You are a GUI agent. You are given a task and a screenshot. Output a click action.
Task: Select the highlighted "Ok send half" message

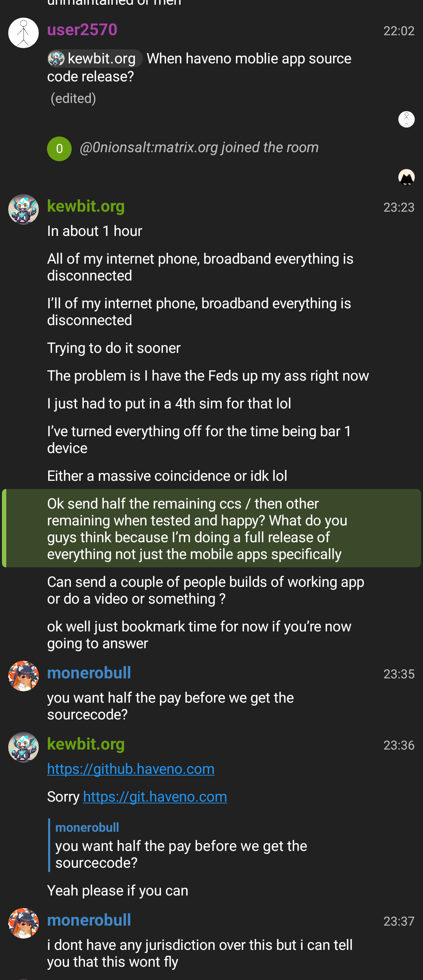click(196, 529)
